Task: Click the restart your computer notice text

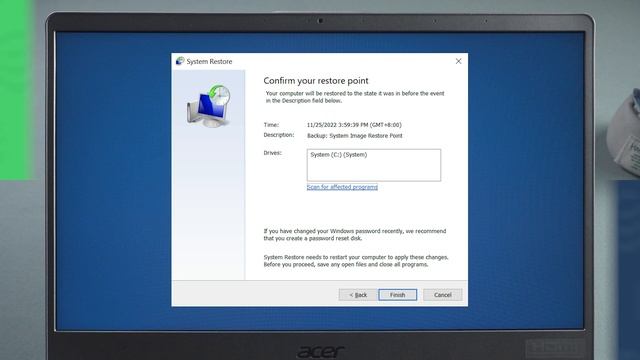Action: 356,261
